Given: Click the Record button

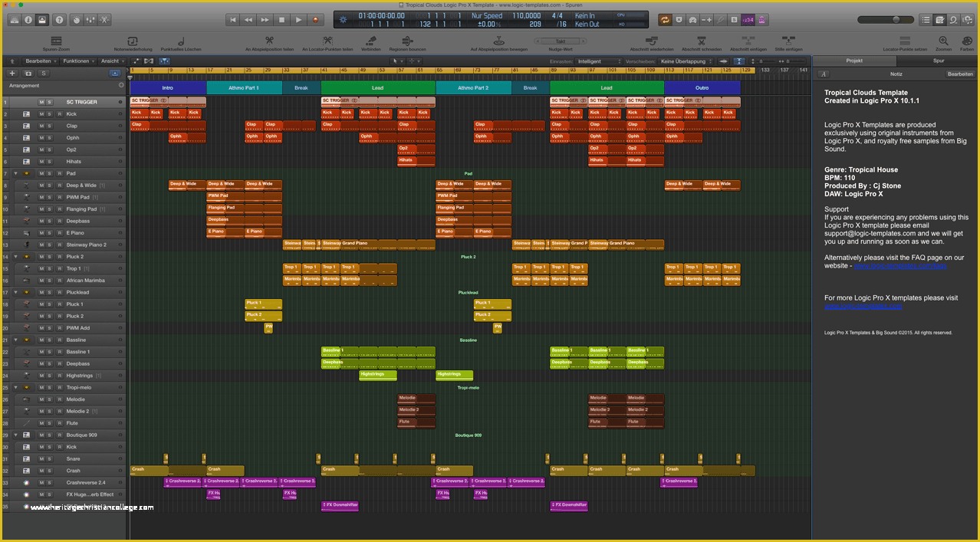Looking at the screenshot, I should pos(315,19).
